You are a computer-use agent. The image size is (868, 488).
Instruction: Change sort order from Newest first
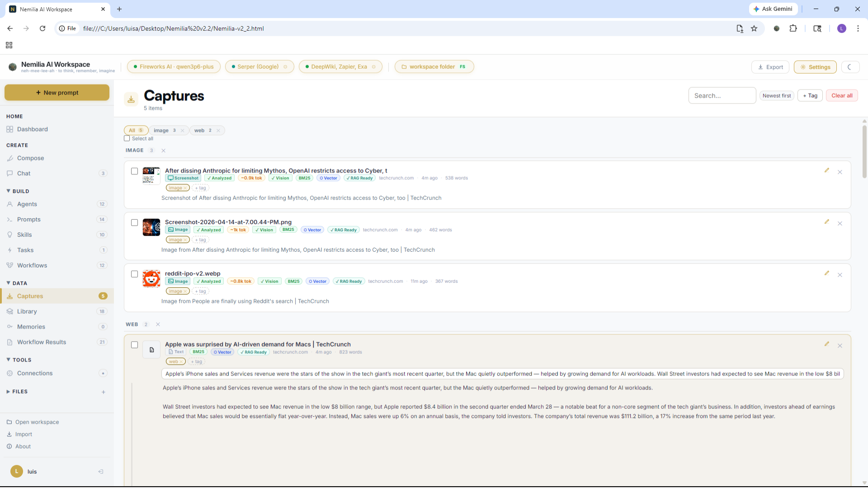pos(777,96)
